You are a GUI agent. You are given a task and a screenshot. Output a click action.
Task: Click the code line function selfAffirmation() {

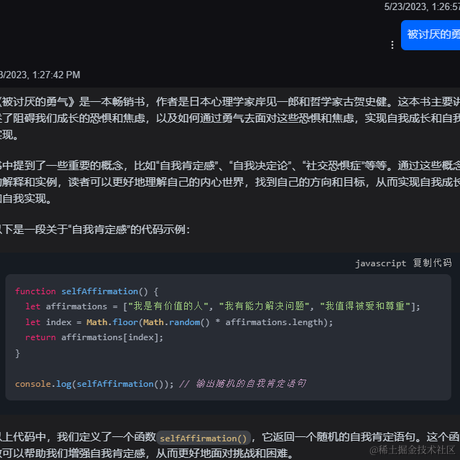(x=87, y=291)
